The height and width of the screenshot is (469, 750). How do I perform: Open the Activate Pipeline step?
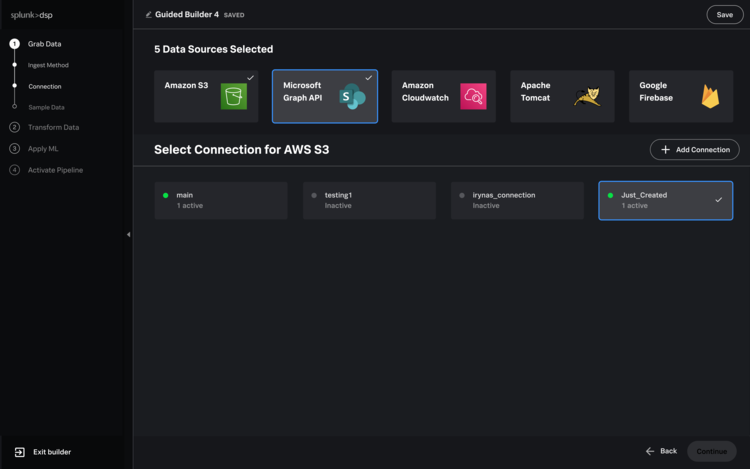tap(55, 170)
